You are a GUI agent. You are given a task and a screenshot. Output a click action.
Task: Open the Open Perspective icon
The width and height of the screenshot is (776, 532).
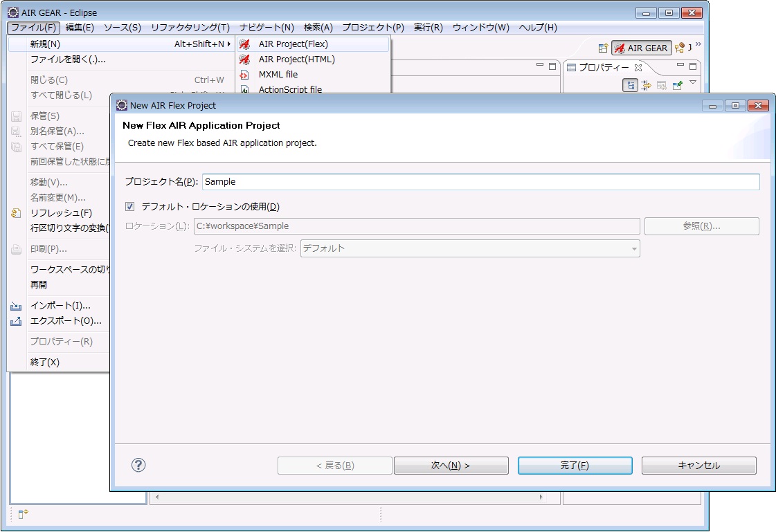pyautogui.click(x=602, y=48)
